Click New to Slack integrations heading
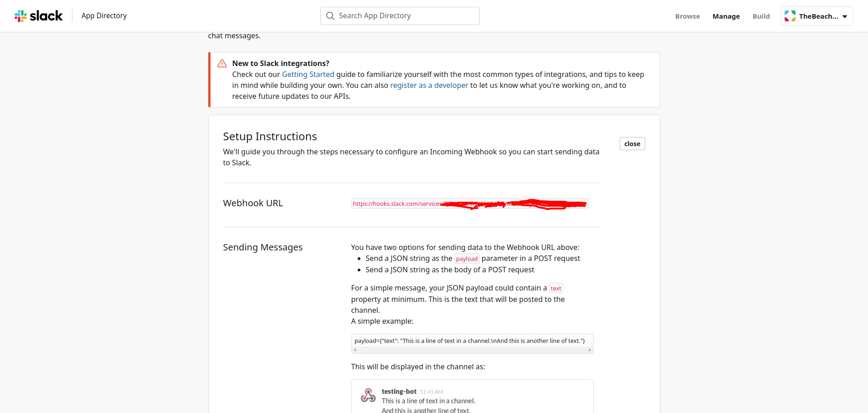Viewport: 868px width, 413px height. (281, 63)
